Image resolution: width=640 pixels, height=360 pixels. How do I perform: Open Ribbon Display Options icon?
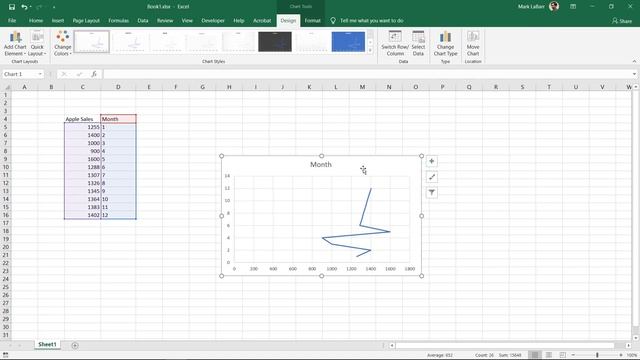click(573, 7)
